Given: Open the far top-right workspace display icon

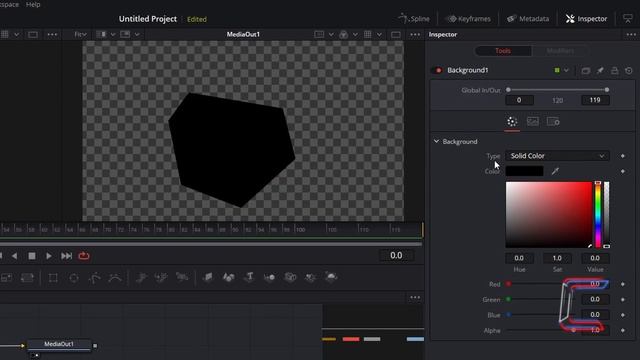Looking at the screenshot, I should click(628, 18).
